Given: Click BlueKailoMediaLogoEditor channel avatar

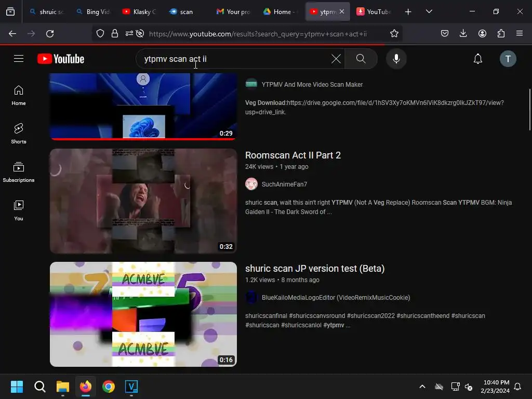Looking at the screenshot, I should click(251, 297).
